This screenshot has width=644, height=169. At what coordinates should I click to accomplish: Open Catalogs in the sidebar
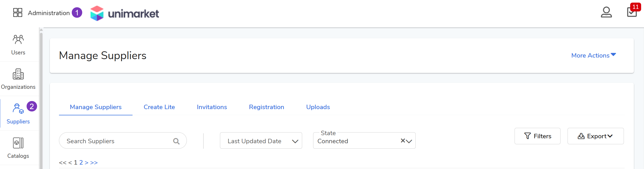(x=18, y=148)
